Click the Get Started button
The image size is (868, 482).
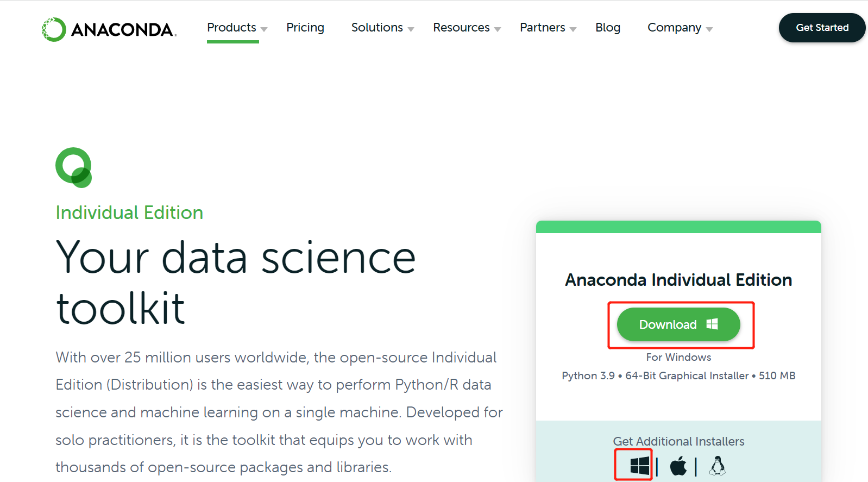coord(822,28)
